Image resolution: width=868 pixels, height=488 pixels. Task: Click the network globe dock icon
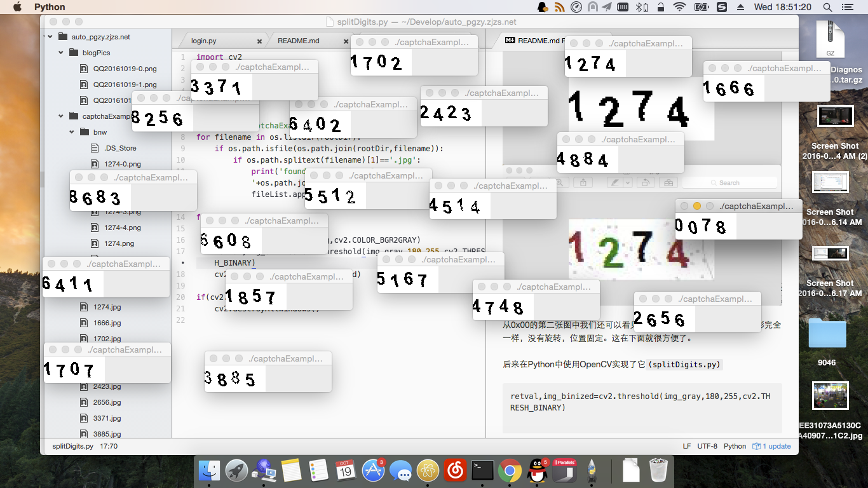coord(264,471)
